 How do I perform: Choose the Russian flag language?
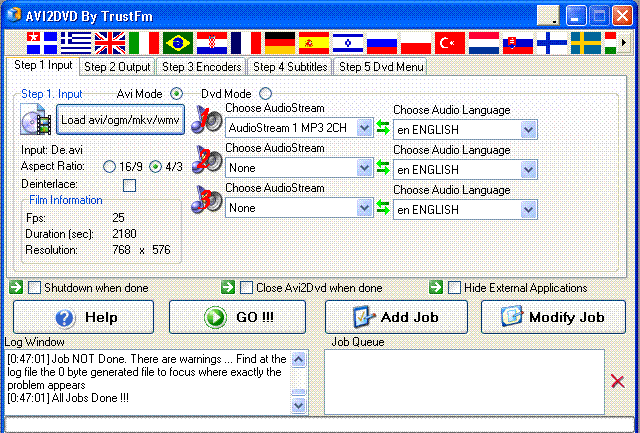382,43
